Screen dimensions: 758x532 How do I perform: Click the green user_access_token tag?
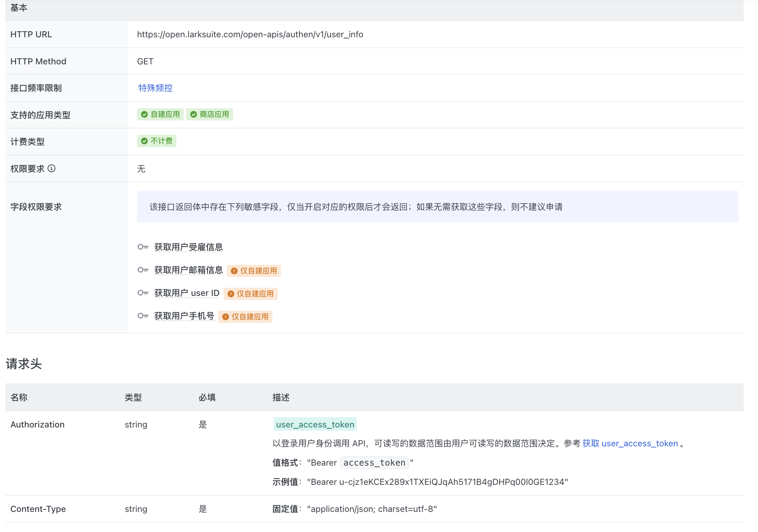point(315,425)
